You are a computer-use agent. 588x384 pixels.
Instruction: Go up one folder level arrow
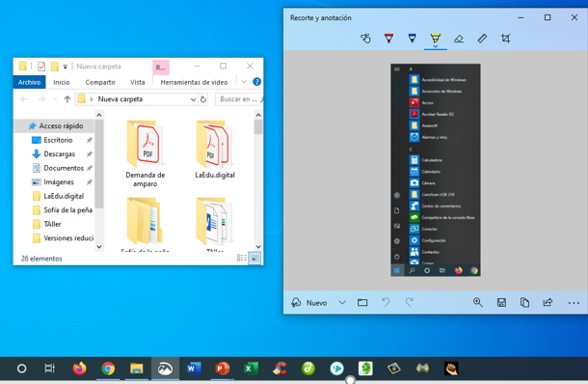67,99
